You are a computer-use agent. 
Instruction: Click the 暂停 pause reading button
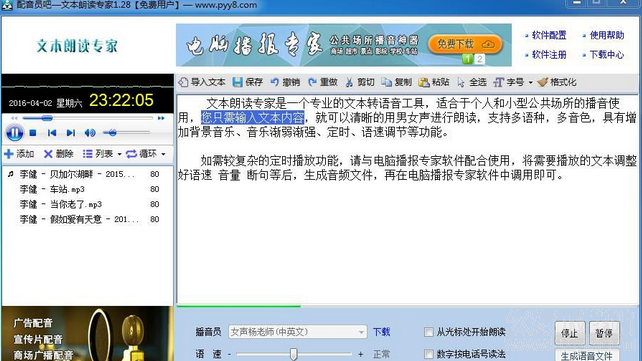(604, 334)
